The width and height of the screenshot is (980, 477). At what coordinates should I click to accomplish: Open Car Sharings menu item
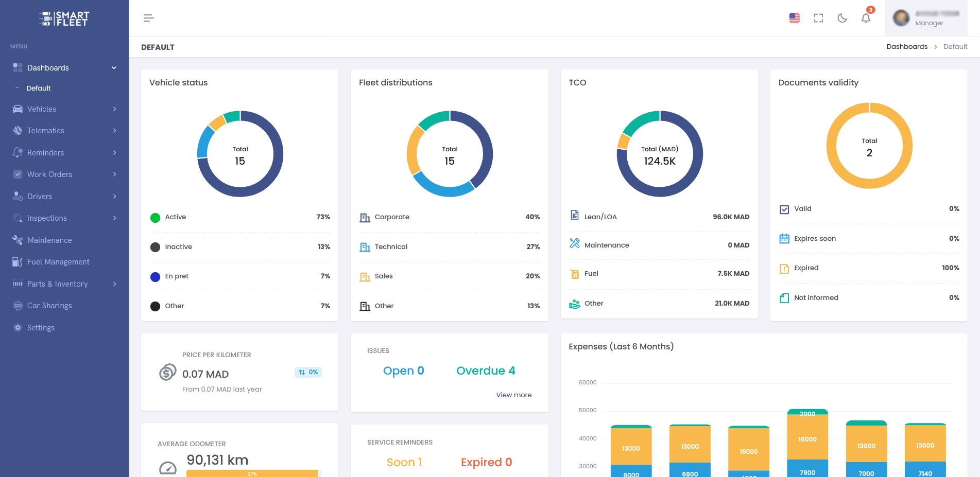[49, 306]
